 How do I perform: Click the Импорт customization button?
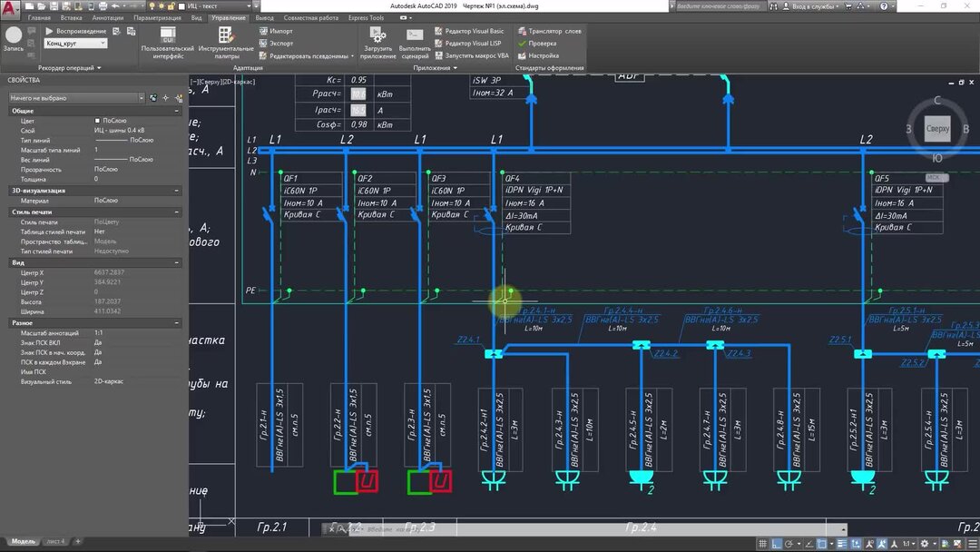pyautogui.click(x=276, y=31)
